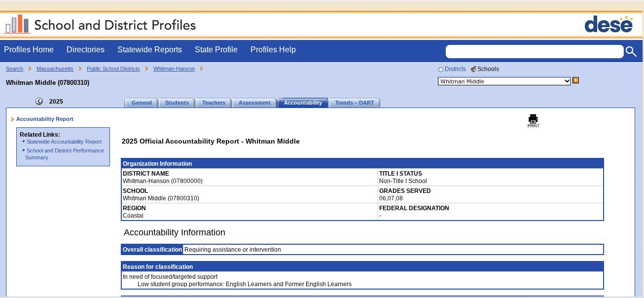Click the search magnifier icon
The image size is (644, 298).
coord(631,51)
